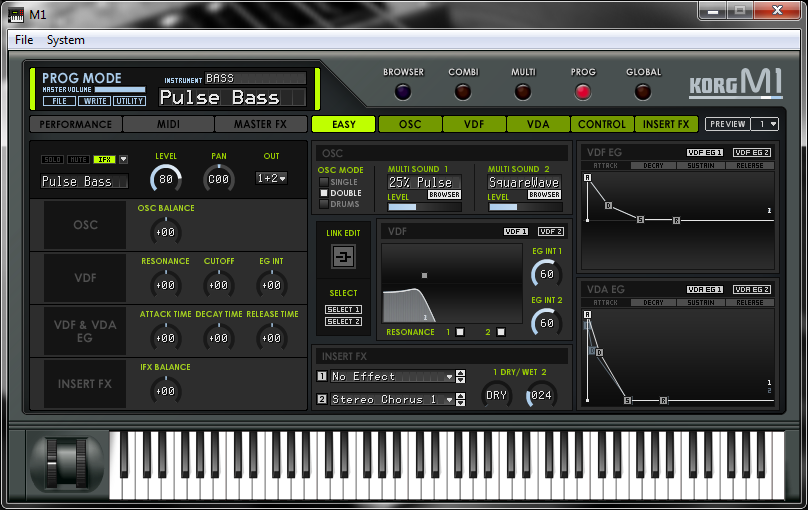The width and height of the screenshot is (808, 510).
Task: Toggle the IFX button
Action: (x=104, y=160)
